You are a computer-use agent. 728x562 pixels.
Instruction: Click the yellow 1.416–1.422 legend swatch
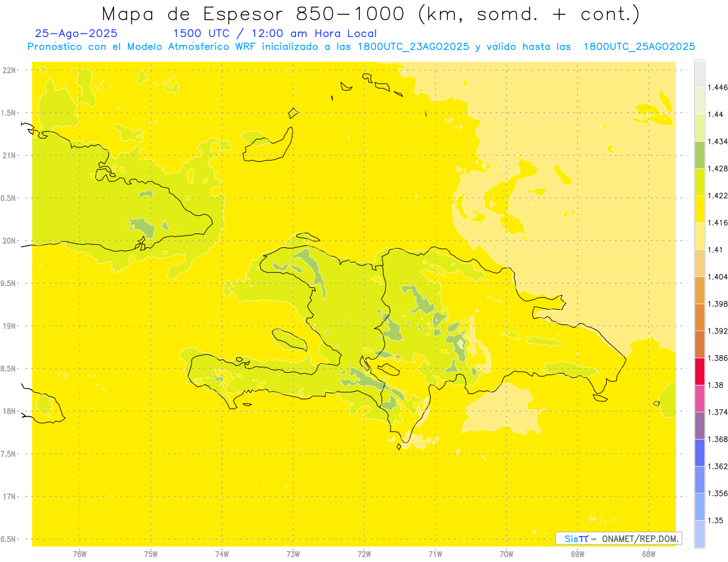point(699,209)
